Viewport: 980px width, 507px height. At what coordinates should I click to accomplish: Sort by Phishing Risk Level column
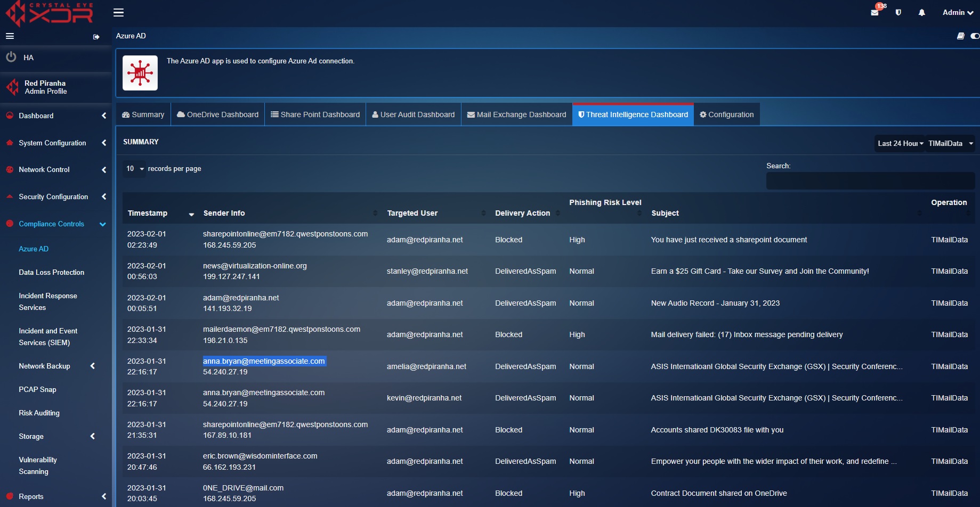coord(605,208)
